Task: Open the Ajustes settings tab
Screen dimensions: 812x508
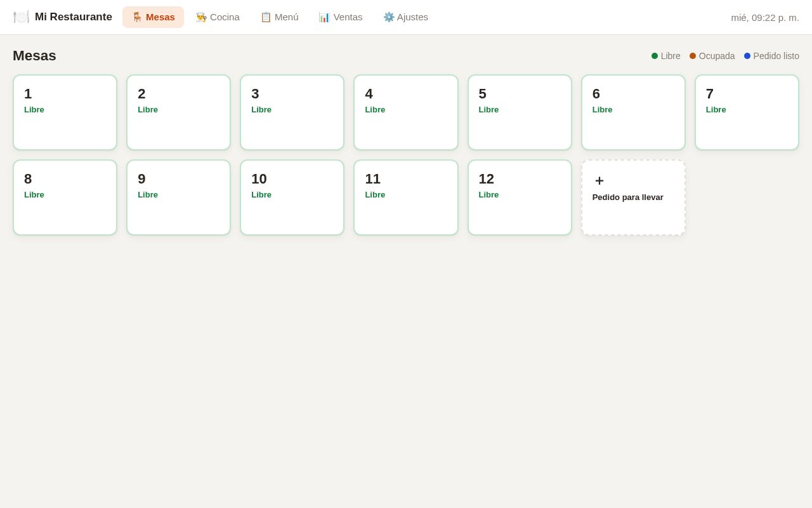Action: pyautogui.click(x=405, y=17)
